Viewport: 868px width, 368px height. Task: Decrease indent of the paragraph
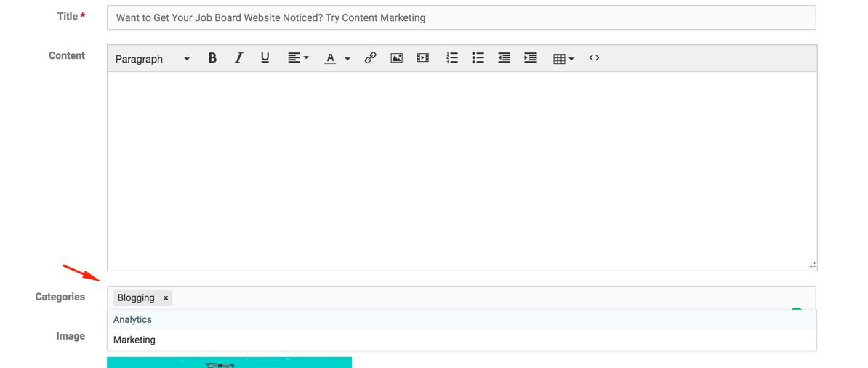[x=504, y=57]
